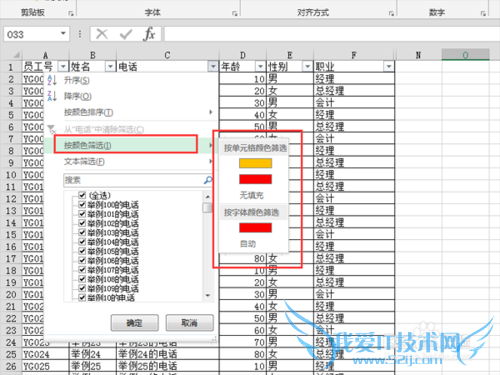The height and width of the screenshot is (375, 500).
Task: Click the ascending sort A-Z icon
Action: pos(52,80)
